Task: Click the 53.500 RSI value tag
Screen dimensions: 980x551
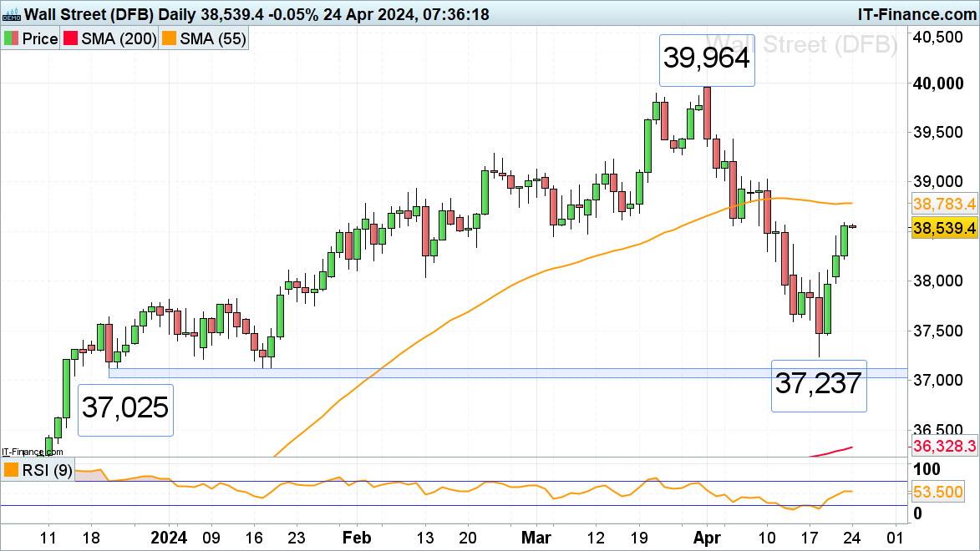Action: pos(945,493)
